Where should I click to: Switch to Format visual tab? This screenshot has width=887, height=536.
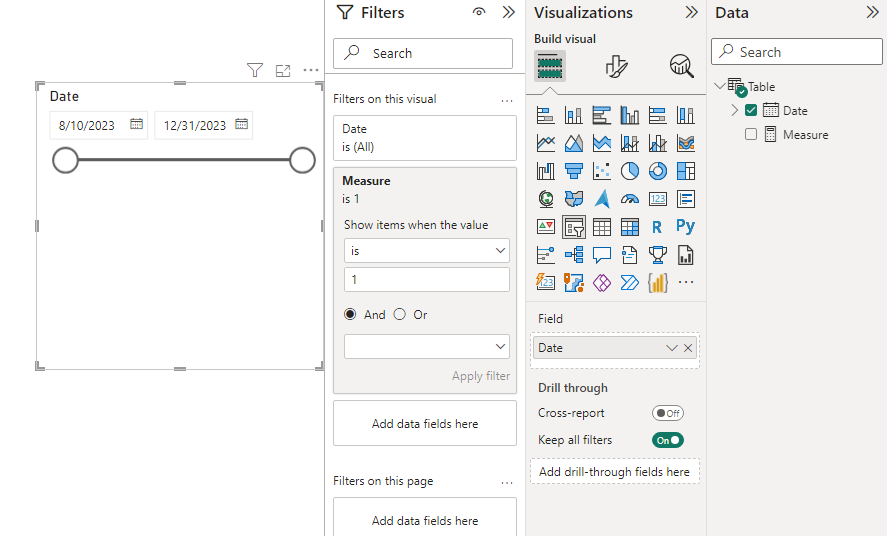pos(616,66)
